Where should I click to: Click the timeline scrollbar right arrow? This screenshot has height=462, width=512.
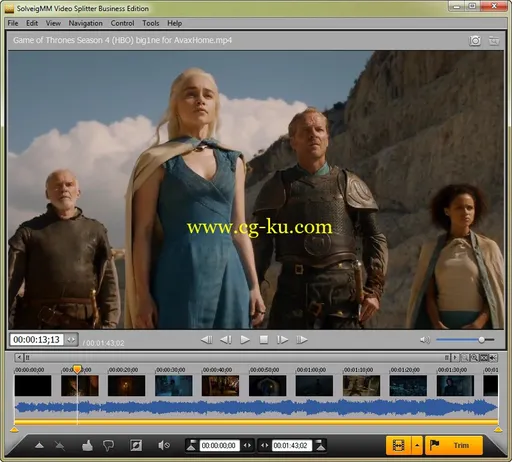coord(455,358)
